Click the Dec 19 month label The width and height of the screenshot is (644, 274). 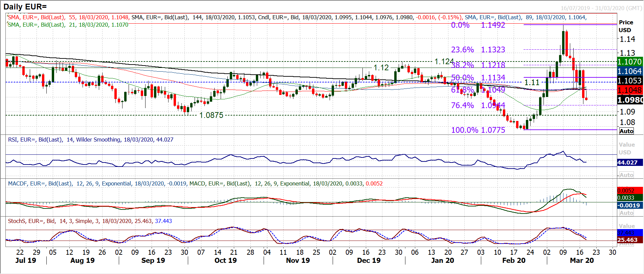coord(369,260)
